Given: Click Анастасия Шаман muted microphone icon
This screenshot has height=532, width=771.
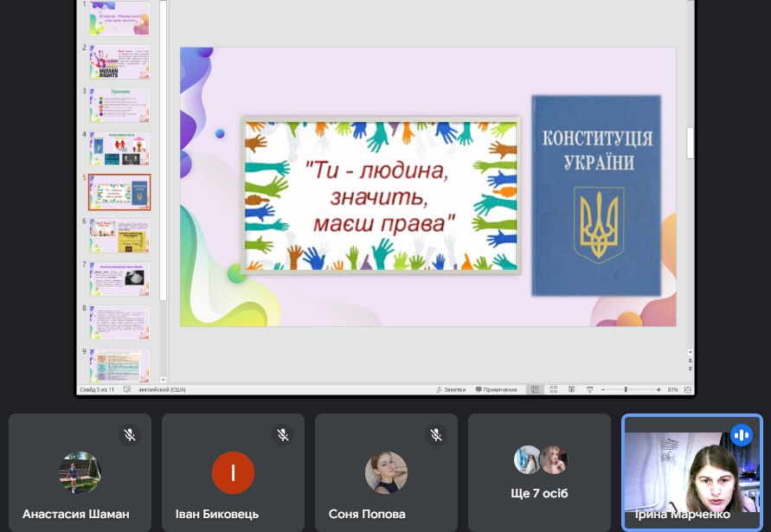Looking at the screenshot, I should [x=130, y=435].
